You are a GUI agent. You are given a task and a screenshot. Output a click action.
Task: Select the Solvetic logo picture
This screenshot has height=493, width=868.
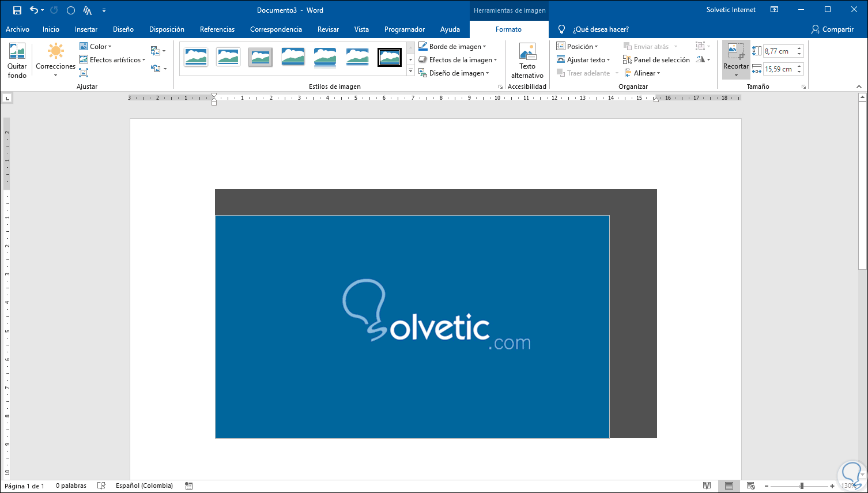pos(412,326)
